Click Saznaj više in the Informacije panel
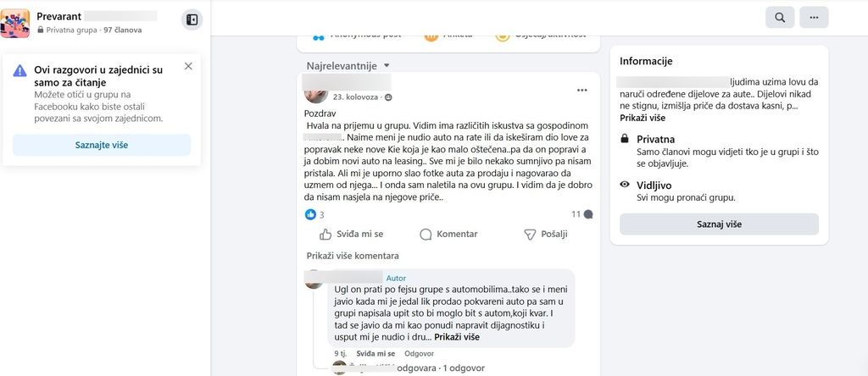Image resolution: width=868 pixels, height=376 pixels. (x=719, y=224)
